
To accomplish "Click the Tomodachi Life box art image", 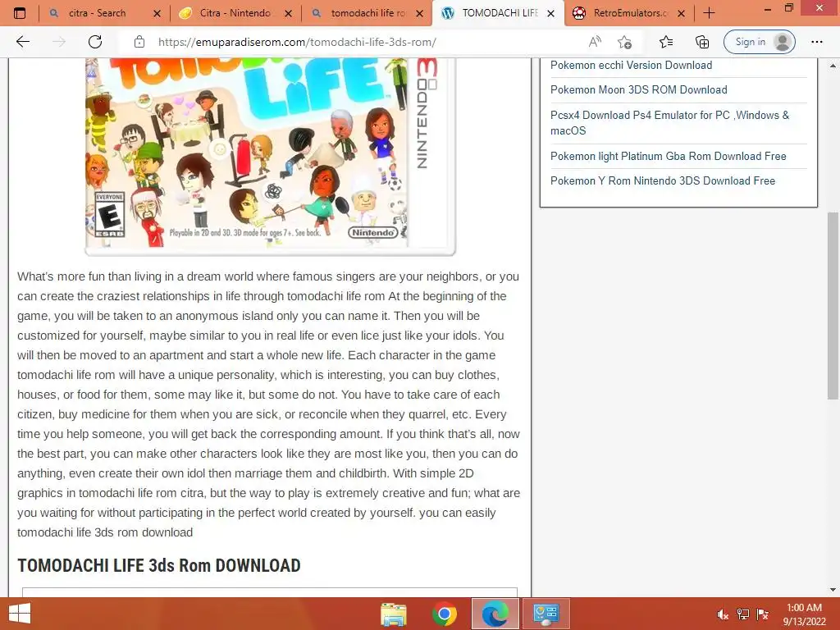I will click(x=271, y=155).
